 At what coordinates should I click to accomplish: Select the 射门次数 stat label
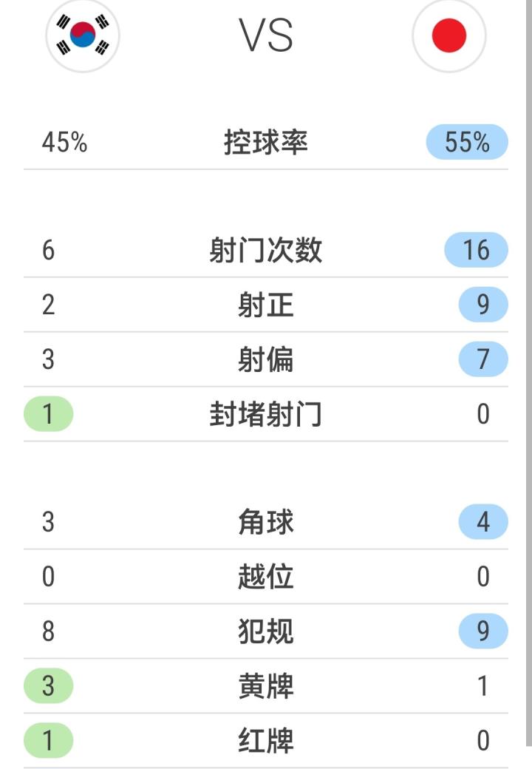(266, 251)
